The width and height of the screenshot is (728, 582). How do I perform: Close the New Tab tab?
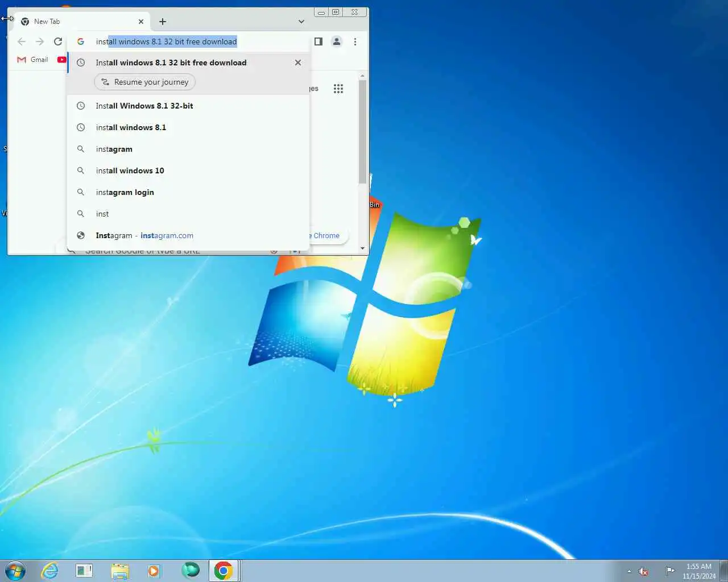pos(141,22)
